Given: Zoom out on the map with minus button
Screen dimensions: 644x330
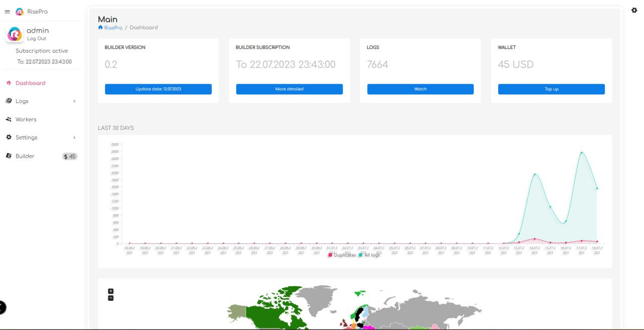Looking at the screenshot, I should [111, 298].
